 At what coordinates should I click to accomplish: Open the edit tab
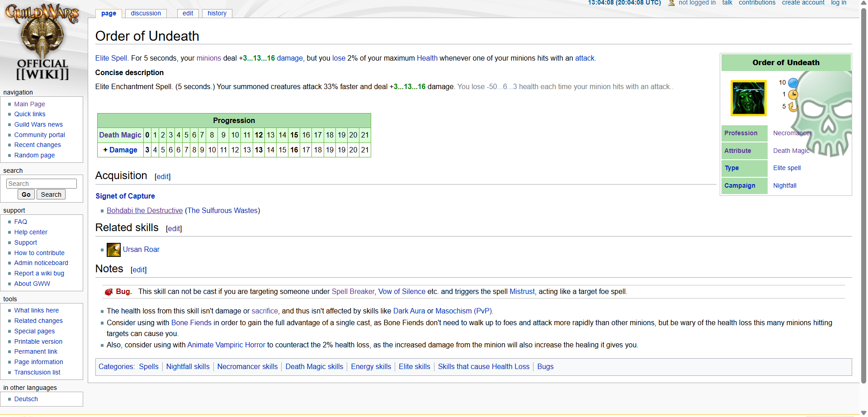pos(188,13)
